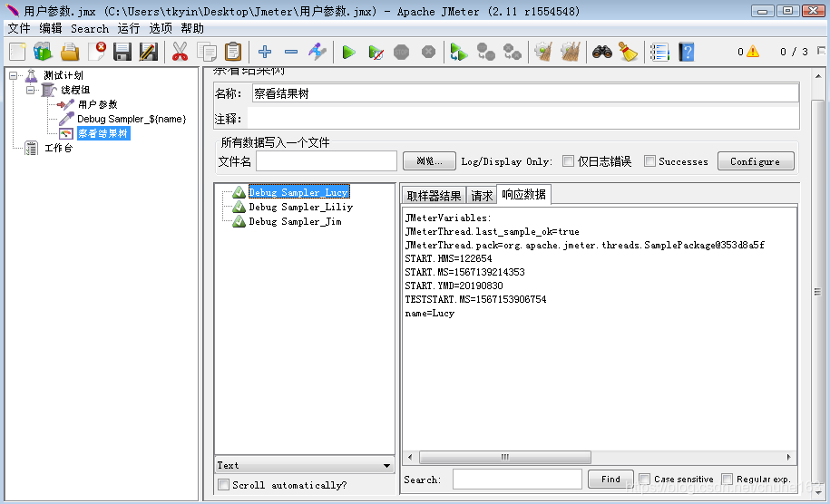Start test with no pauses icon
This screenshot has width=830, height=504.
coord(376,52)
